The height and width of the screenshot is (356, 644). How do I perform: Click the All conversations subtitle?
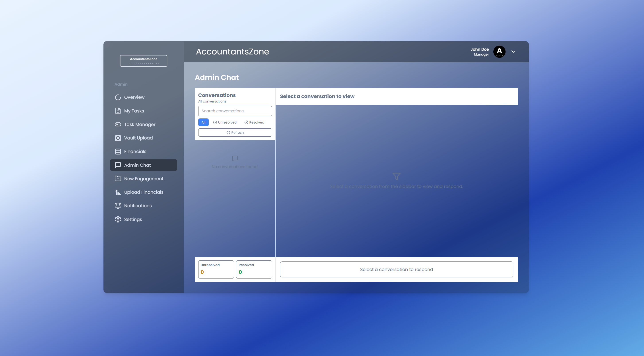click(212, 101)
